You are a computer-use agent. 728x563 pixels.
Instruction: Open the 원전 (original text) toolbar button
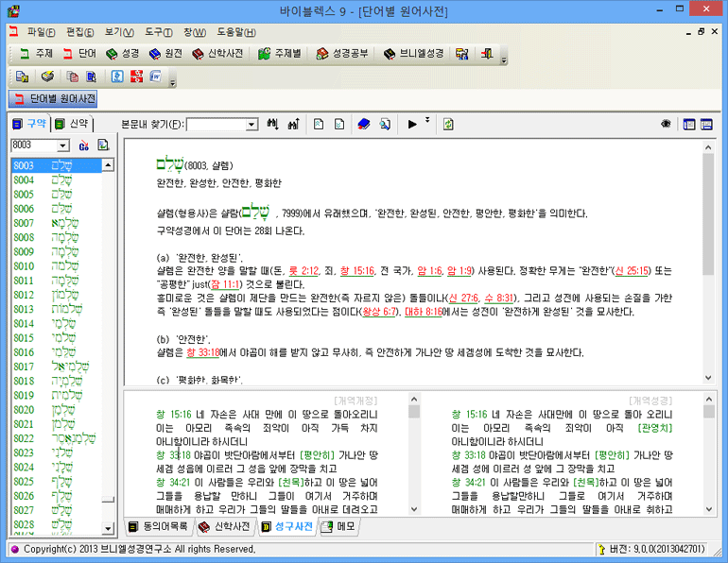(165, 54)
